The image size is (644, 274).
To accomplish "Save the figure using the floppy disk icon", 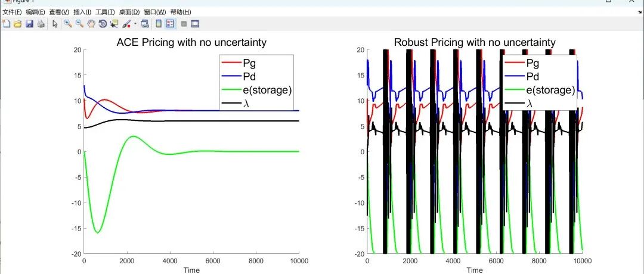I will point(29,24).
